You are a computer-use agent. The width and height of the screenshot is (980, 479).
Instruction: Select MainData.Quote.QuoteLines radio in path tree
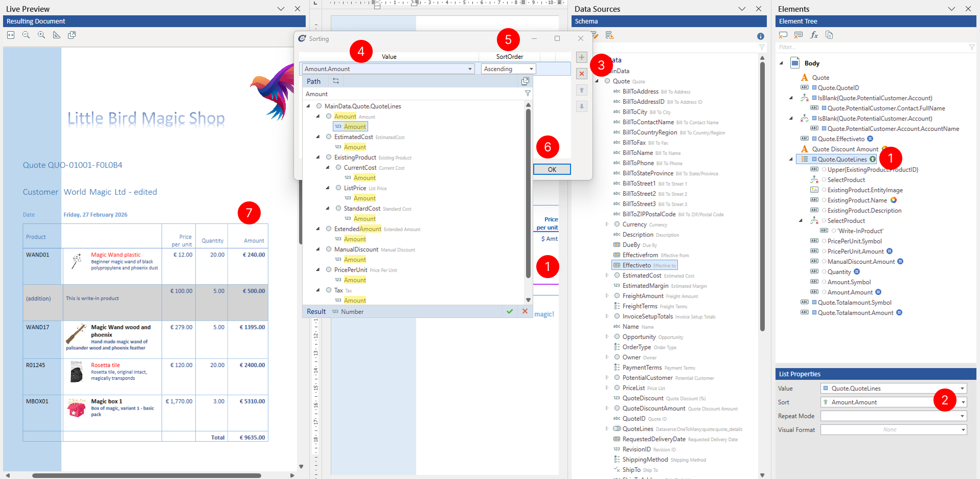[x=319, y=106]
